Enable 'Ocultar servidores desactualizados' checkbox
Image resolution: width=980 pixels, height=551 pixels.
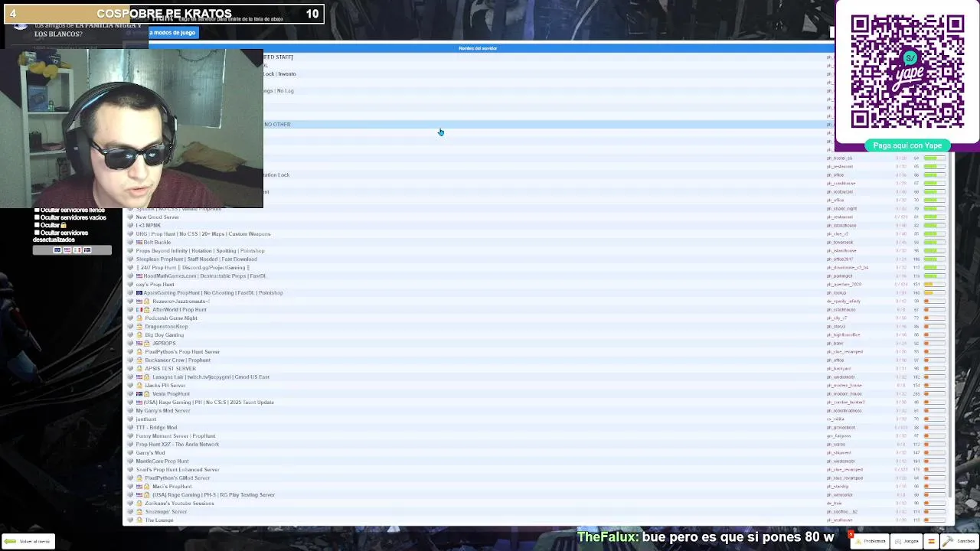36,233
